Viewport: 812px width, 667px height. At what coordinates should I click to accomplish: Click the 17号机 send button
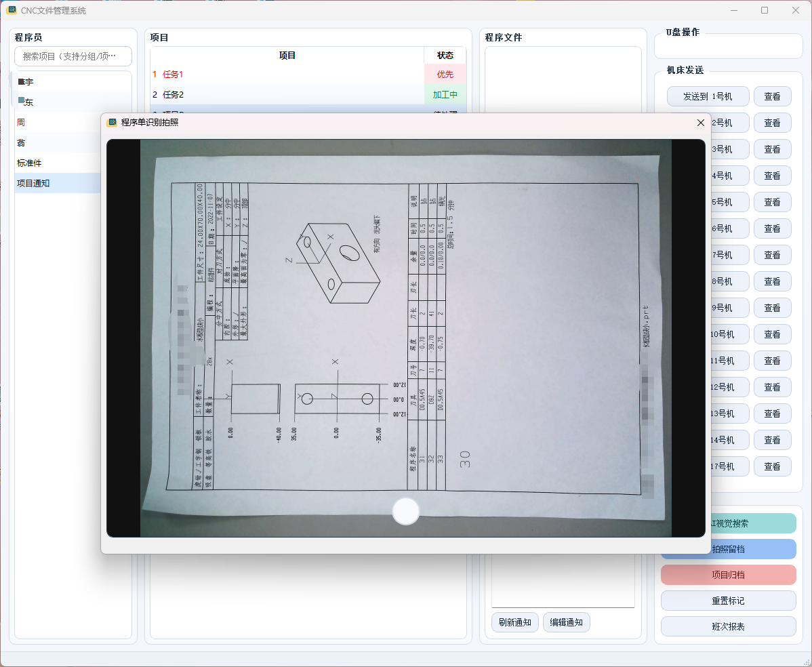(729, 466)
